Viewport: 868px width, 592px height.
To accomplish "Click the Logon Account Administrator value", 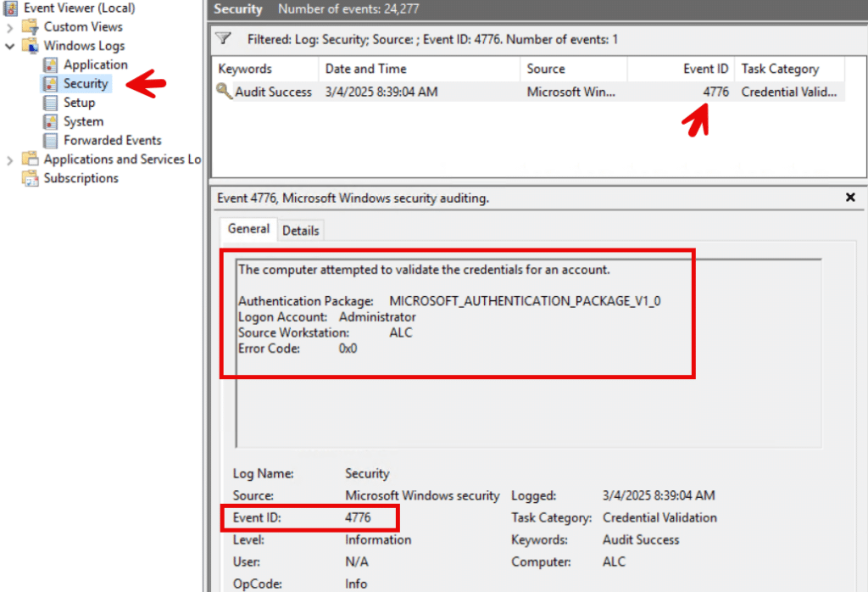I will pyautogui.click(x=377, y=316).
